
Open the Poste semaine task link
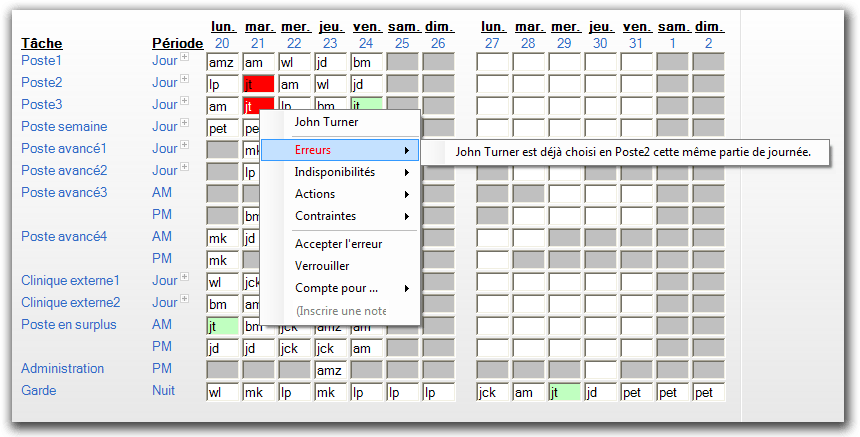pyautogui.click(x=64, y=126)
